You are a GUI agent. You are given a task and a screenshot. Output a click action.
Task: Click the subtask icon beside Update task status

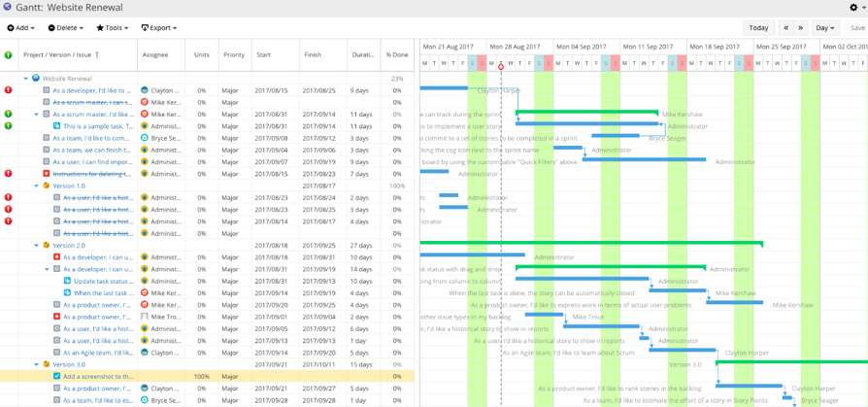pyautogui.click(x=67, y=281)
